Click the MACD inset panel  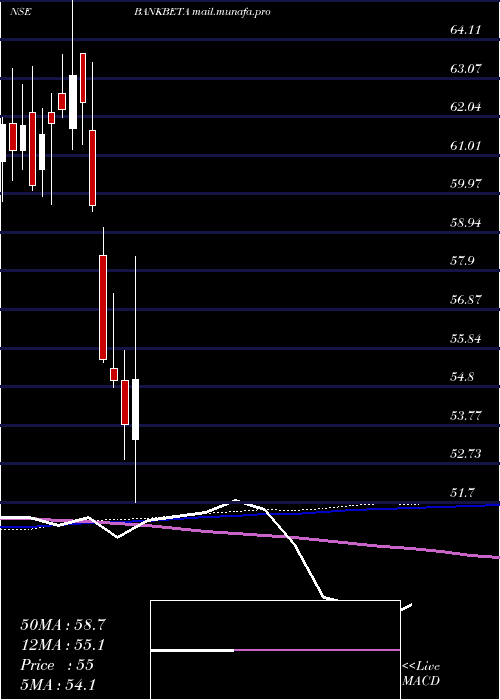click(275, 650)
